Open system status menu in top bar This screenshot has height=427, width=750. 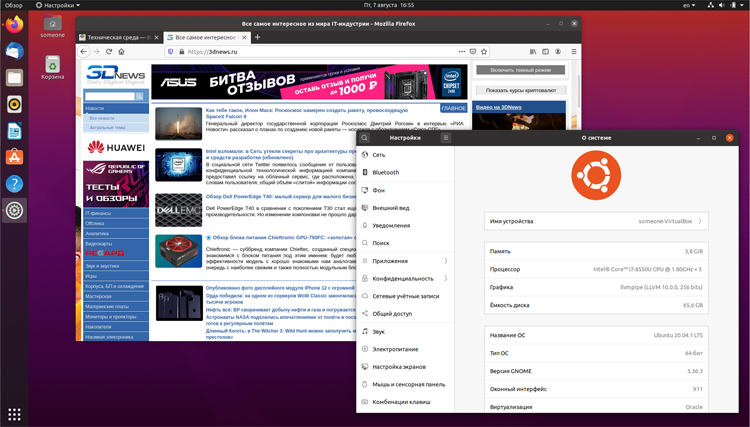point(726,5)
